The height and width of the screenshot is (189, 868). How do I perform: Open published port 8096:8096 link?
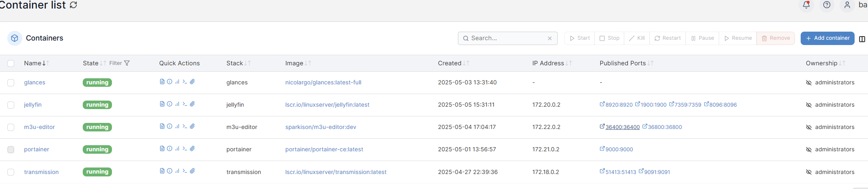pos(720,105)
